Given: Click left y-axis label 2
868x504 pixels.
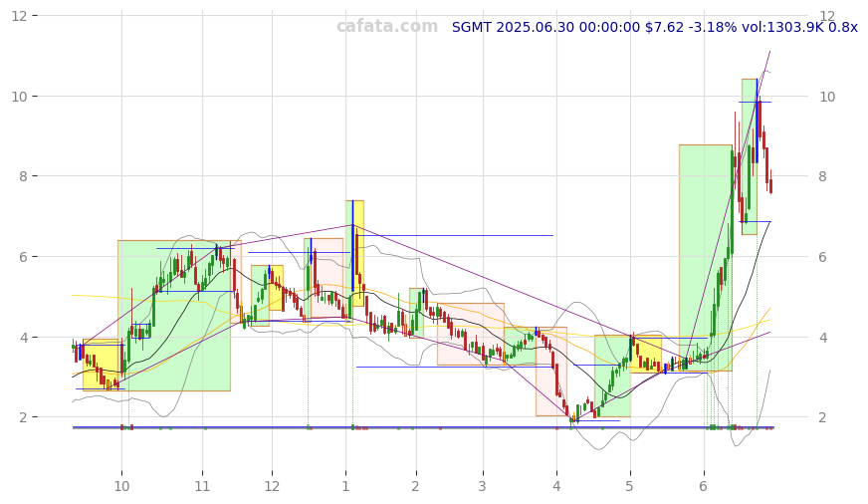Looking at the screenshot, I should [24, 417].
